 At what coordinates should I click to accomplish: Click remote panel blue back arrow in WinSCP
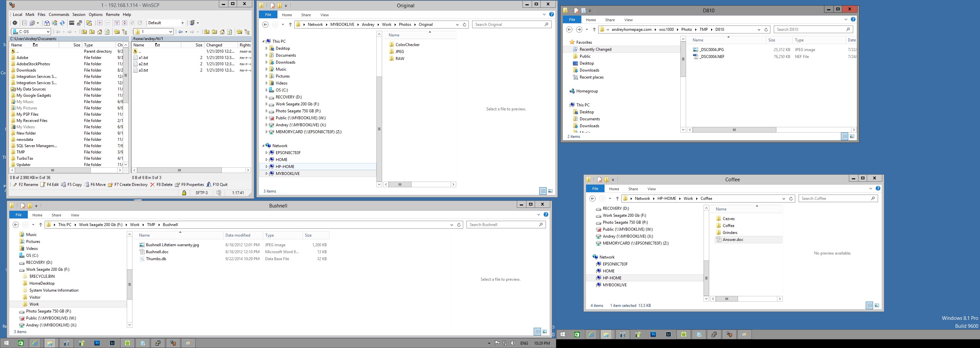pos(181,32)
